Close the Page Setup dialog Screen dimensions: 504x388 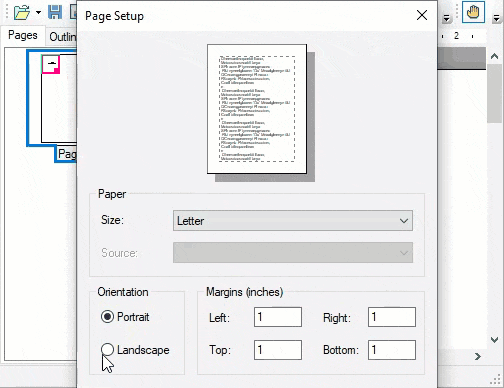point(422,15)
